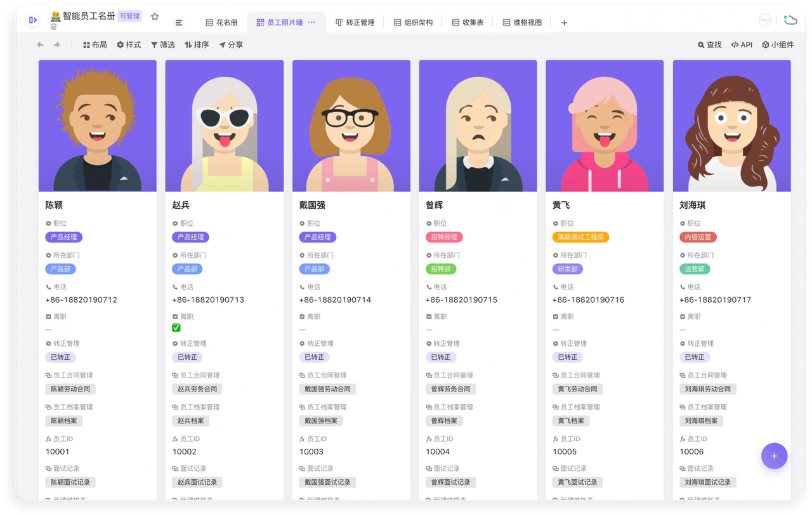Screen dimensions: 812x516
Task: Open the 布局 layout options
Action: pos(95,44)
